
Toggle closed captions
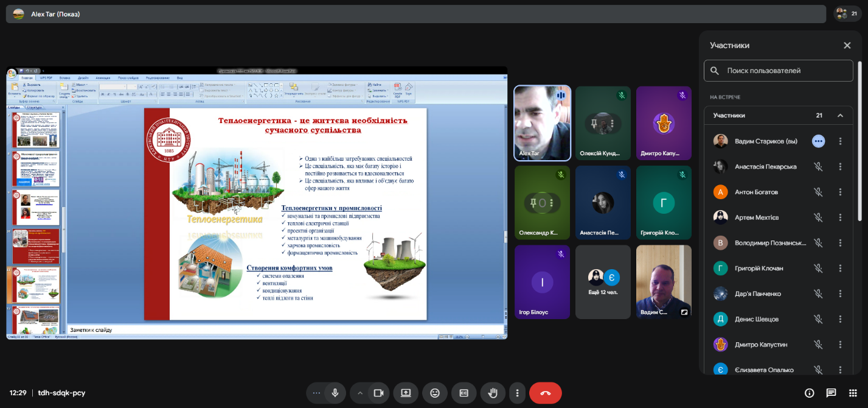(464, 393)
